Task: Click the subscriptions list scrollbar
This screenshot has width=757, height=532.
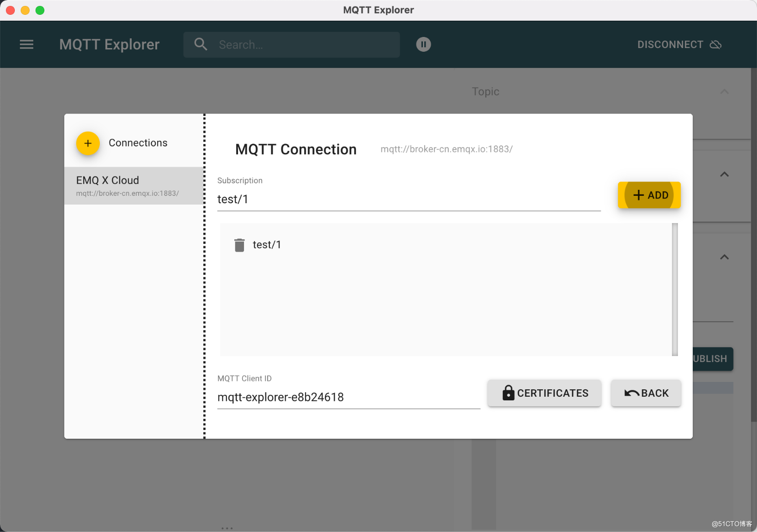Action: pyautogui.click(x=675, y=290)
